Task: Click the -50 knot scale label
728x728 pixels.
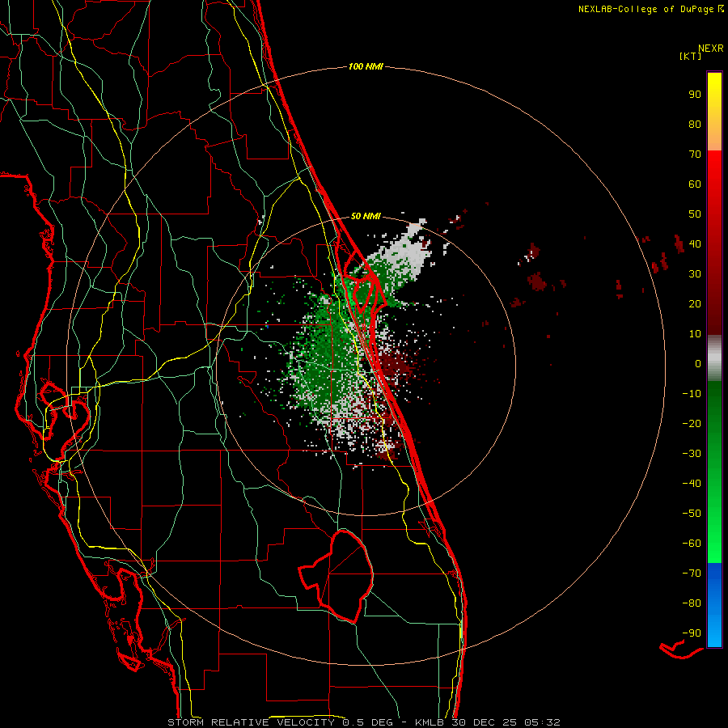Action: 692,514
